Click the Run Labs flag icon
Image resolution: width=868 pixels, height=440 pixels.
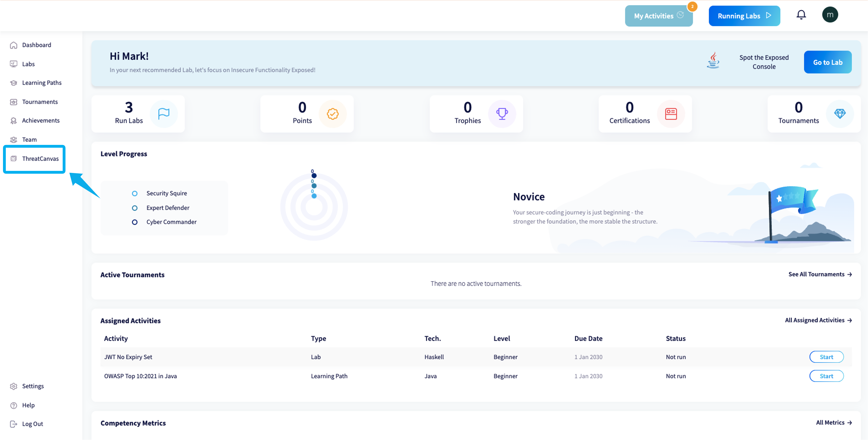pos(164,114)
